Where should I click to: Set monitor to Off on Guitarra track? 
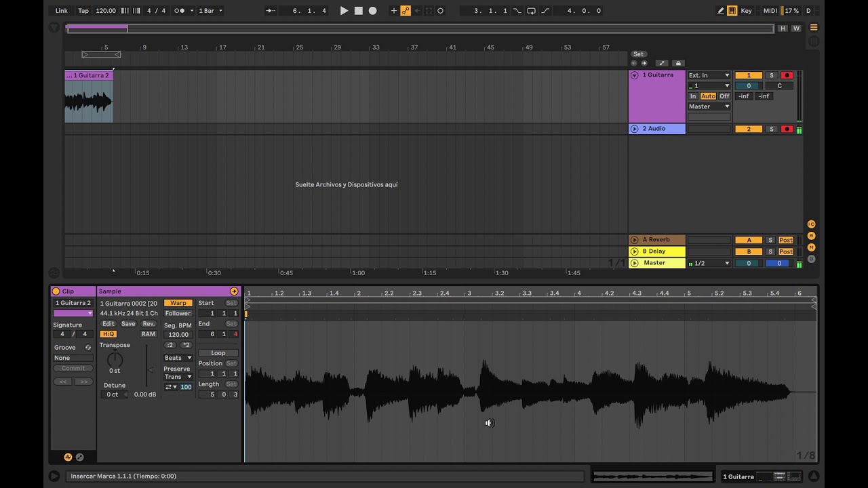pos(724,96)
